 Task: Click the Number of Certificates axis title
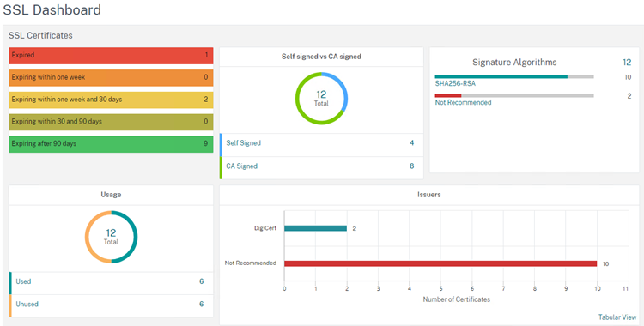pyautogui.click(x=456, y=299)
